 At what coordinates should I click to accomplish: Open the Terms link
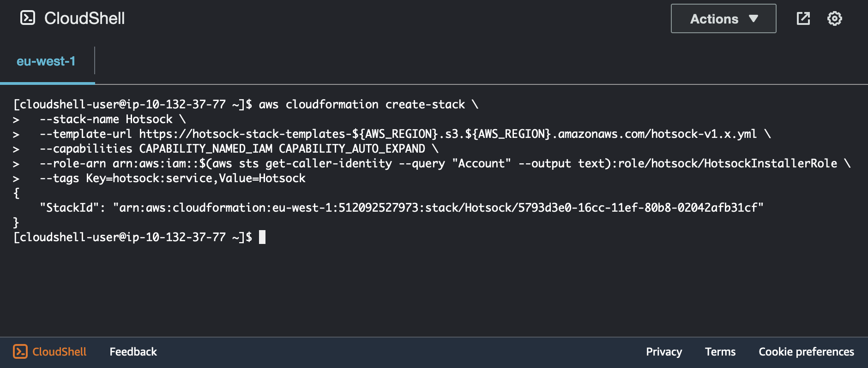[720, 352]
